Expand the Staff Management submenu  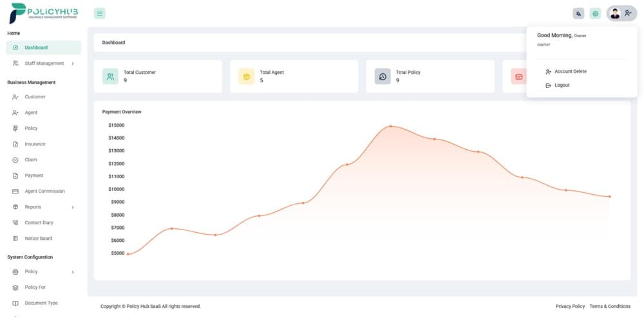72,64
